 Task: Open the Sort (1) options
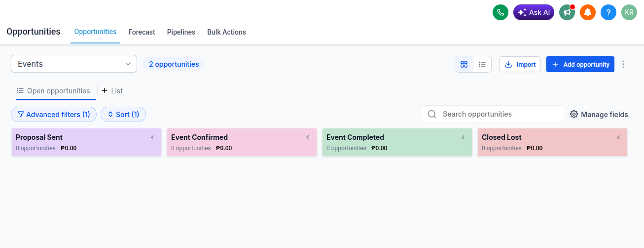pos(123,115)
